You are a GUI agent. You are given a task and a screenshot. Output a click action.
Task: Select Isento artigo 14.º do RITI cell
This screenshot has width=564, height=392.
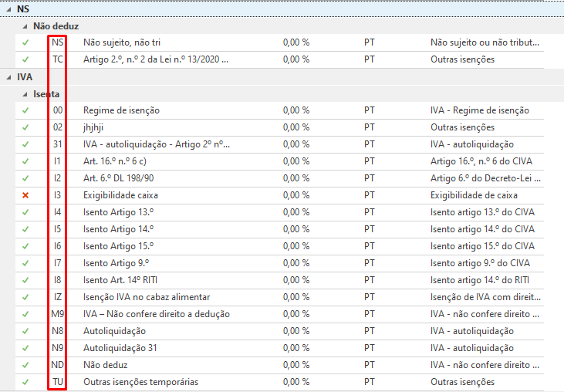pos(481,280)
